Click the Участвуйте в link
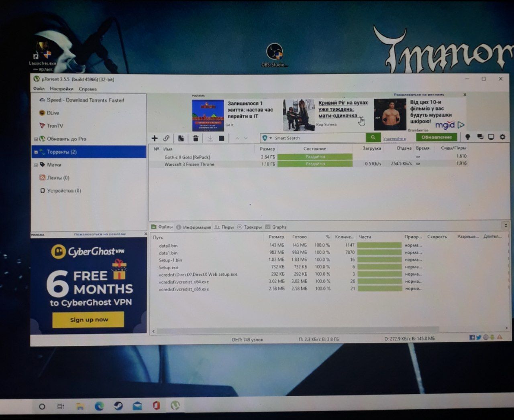Viewport: 514px width, 420px height. [394, 139]
